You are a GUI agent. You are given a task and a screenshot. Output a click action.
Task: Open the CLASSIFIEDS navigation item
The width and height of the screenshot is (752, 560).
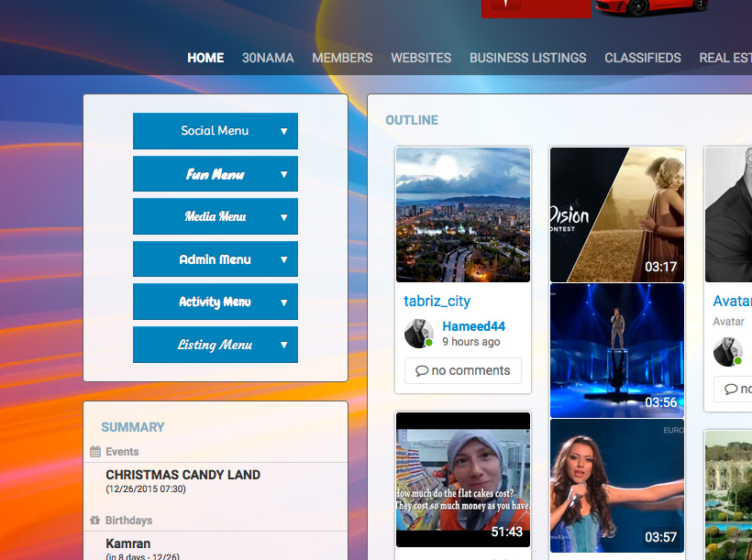coord(642,58)
